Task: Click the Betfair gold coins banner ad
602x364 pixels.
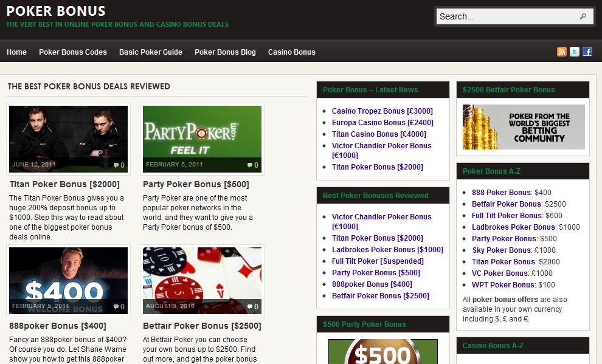Action: point(524,127)
